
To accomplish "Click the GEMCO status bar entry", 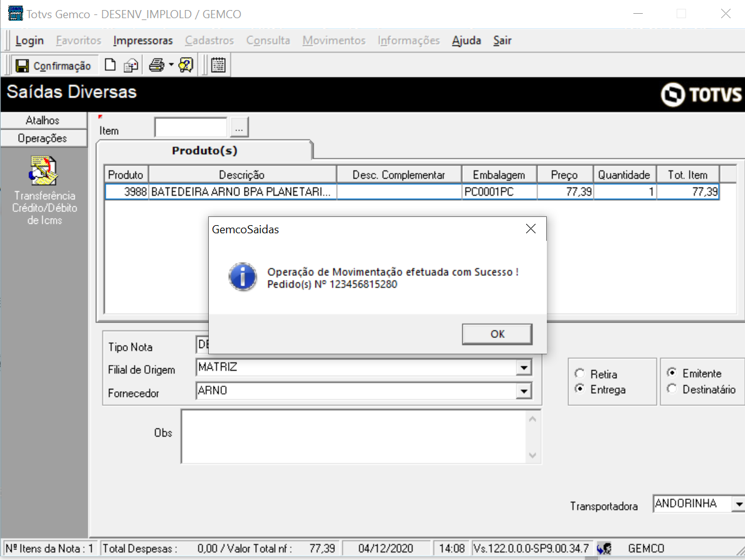I will coord(646,549).
